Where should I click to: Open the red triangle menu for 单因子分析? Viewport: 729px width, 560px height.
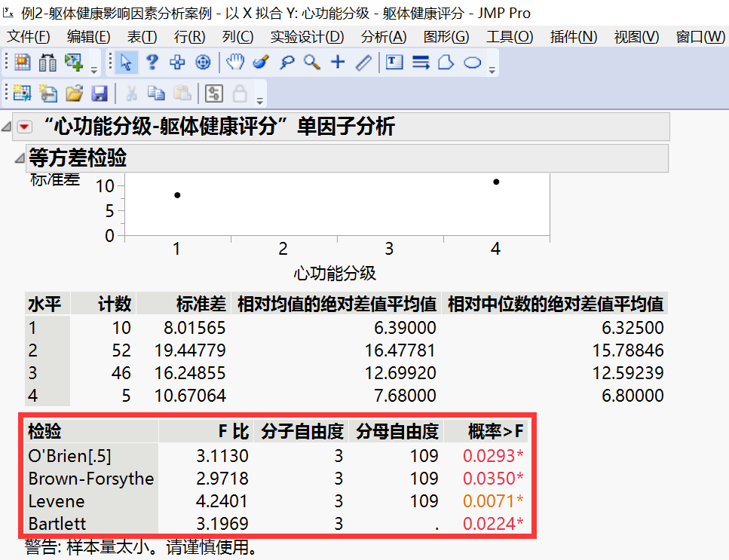pos(23,127)
